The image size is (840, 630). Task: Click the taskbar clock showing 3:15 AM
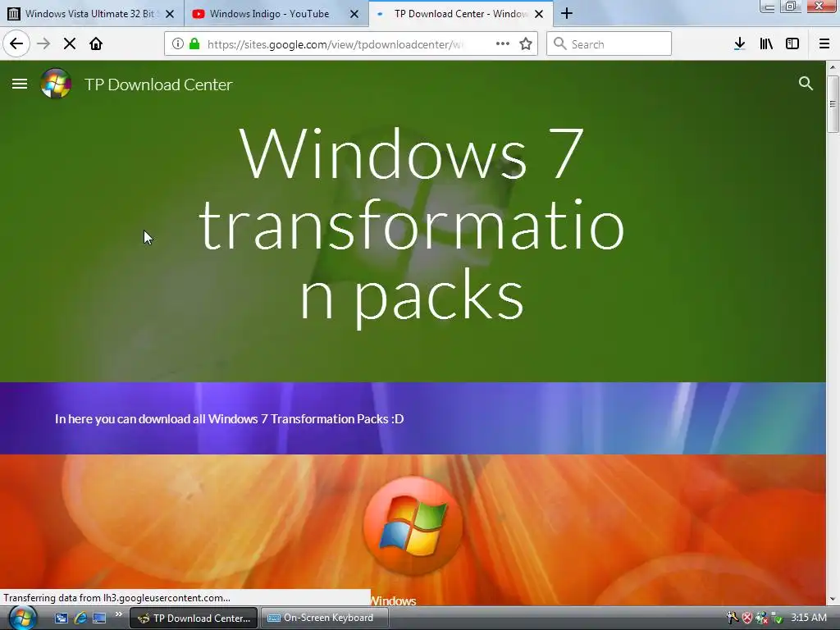[809, 618]
